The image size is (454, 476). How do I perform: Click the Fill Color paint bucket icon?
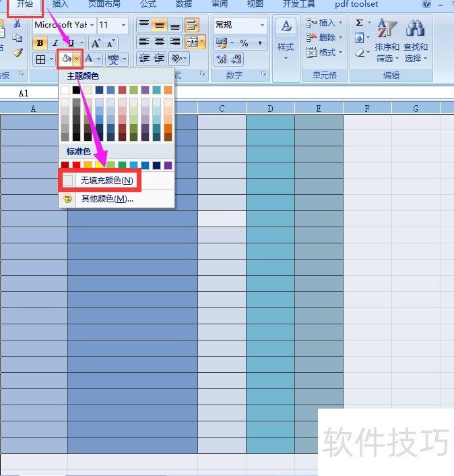coord(66,59)
